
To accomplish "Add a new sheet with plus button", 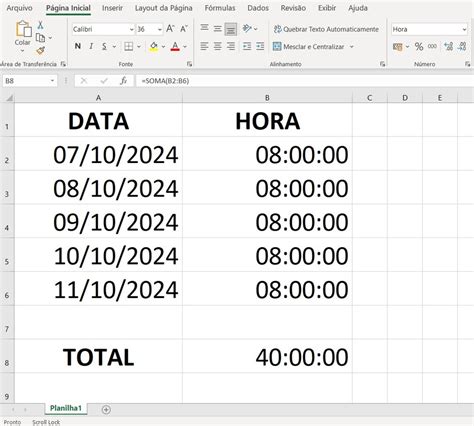I will pos(106,410).
